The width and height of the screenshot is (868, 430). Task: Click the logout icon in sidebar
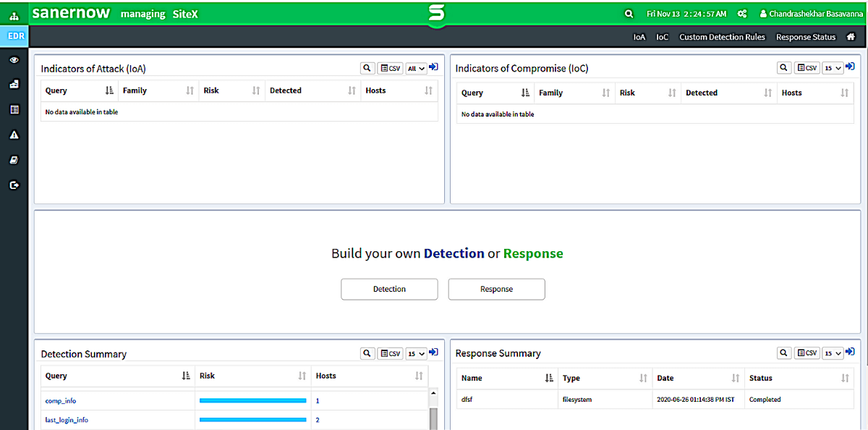point(14,185)
